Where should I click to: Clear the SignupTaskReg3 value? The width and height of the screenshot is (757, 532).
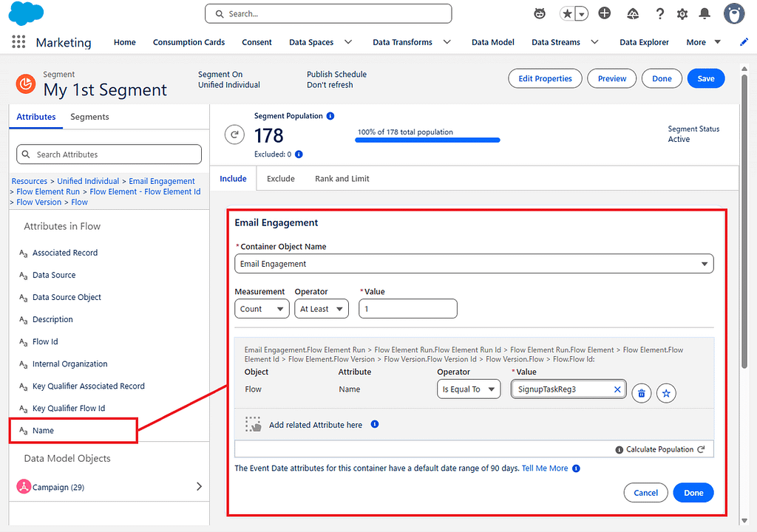pyautogui.click(x=617, y=389)
